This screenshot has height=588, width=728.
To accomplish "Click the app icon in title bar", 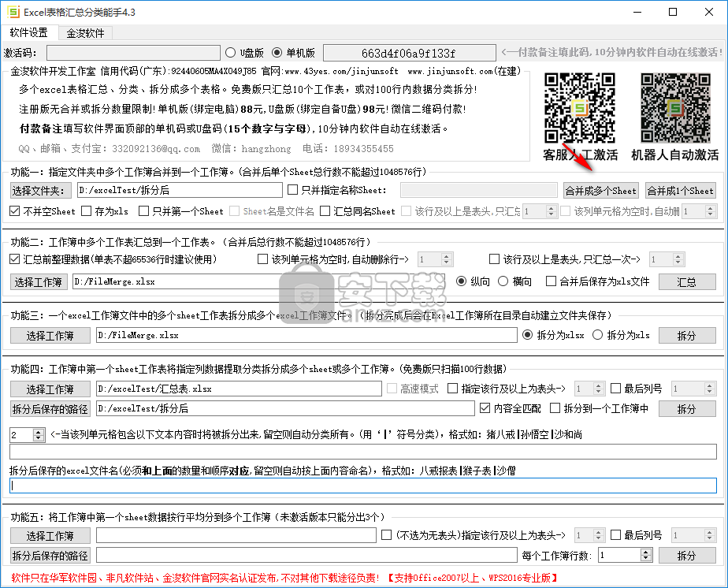I will (14, 12).
